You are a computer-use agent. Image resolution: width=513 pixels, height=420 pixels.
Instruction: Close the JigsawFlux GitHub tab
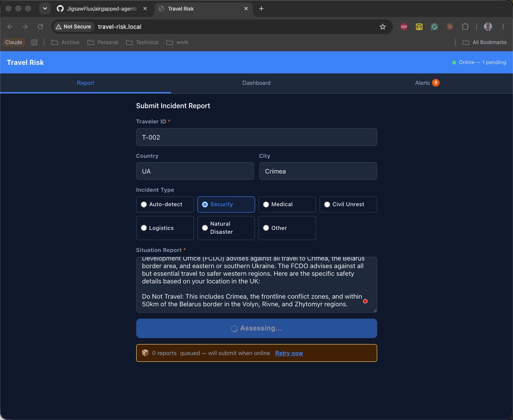(x=145, y=8)
